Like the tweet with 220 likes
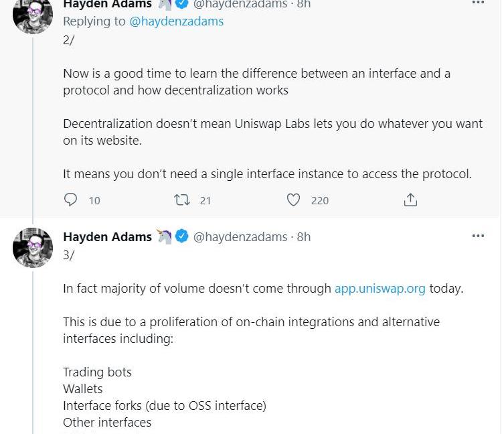The width and height of the screenshot is (504, 434). tap(293, 200)
